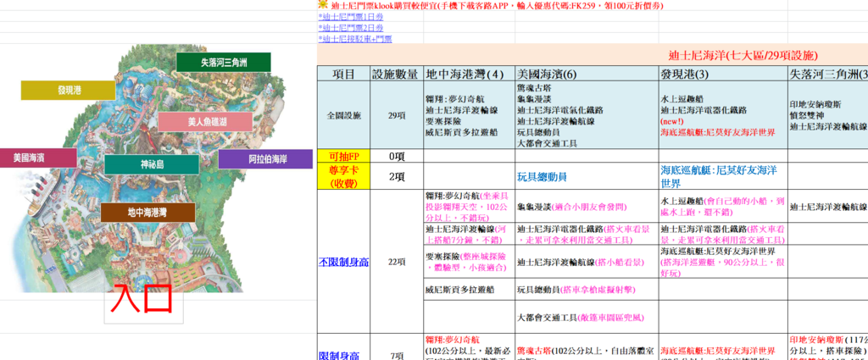
Task: Click the sun icon before the klook promo text
Action: tap(323, 4)
